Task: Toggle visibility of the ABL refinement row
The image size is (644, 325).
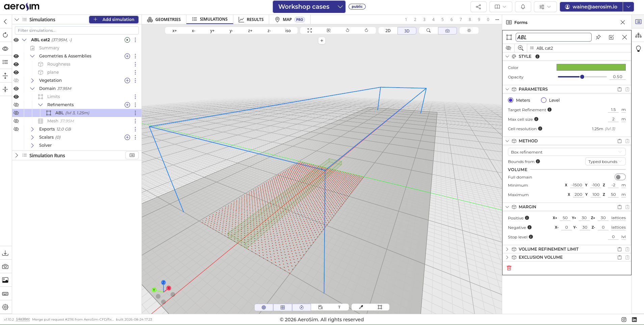Action: pyautogui.click(x=16, y=113)
